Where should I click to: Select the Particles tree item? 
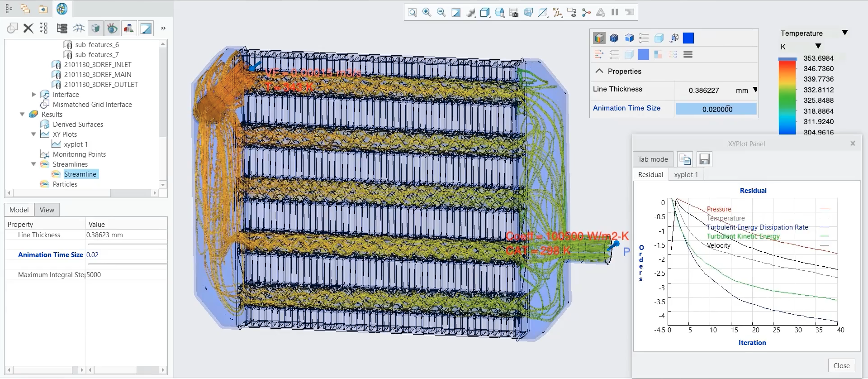click(65, 184)
